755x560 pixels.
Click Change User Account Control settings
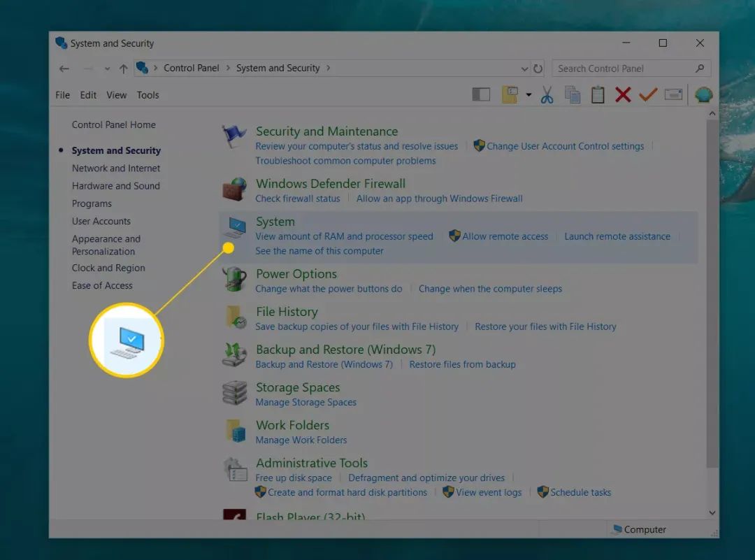click(x=566, y=146)
